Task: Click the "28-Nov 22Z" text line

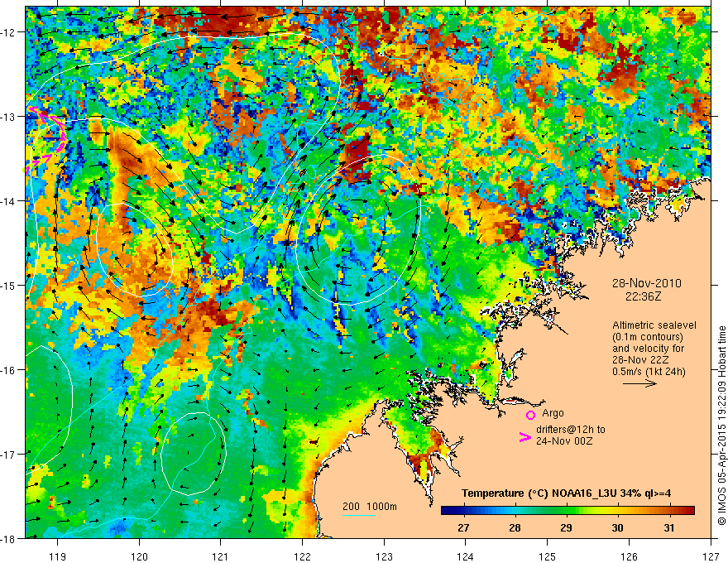Action: click(639, 360)
